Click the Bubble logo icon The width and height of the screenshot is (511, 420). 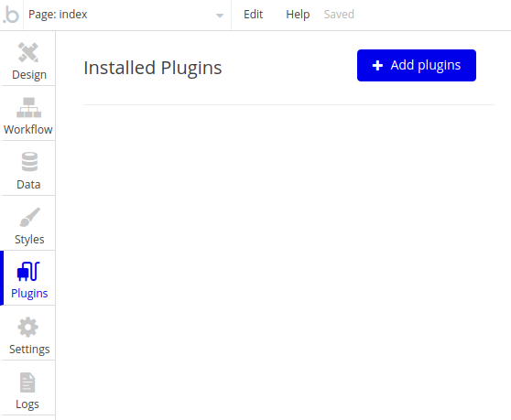coord(11,15)
